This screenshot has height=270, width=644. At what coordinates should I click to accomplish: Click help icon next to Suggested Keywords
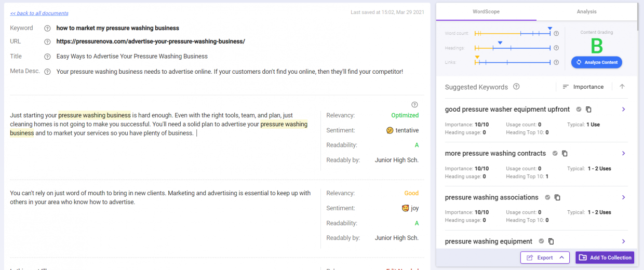(516, 87)
